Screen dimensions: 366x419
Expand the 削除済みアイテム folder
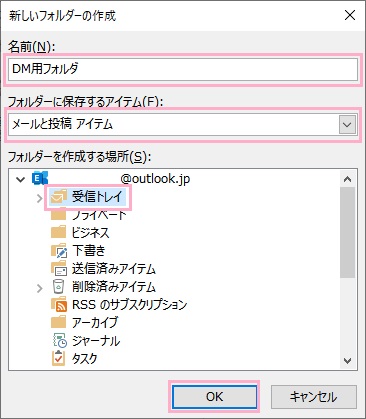click(x=40, y=288)
